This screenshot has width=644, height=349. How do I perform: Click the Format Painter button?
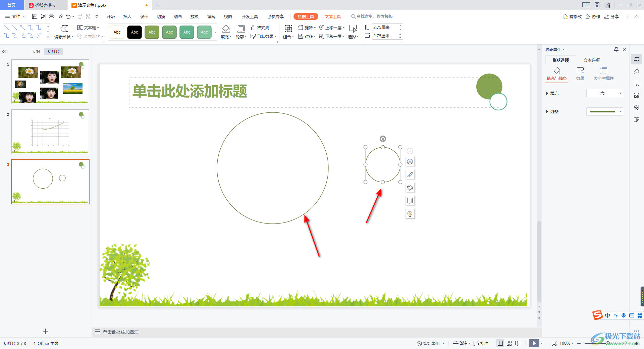[x=260, y=28]
